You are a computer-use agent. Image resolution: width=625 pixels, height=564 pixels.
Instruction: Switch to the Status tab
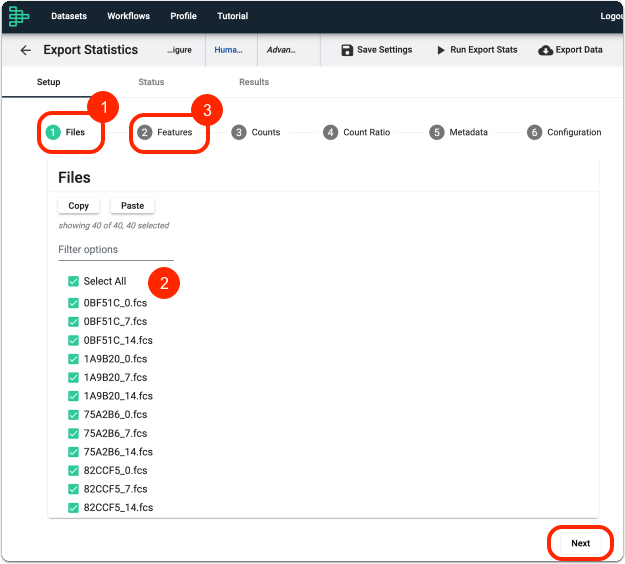151,82
